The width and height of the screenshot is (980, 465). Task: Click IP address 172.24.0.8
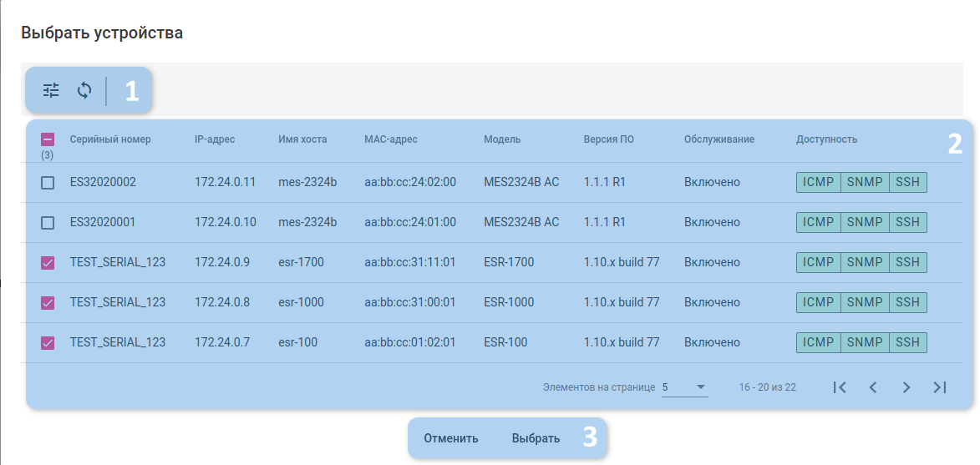pos(222,302)
